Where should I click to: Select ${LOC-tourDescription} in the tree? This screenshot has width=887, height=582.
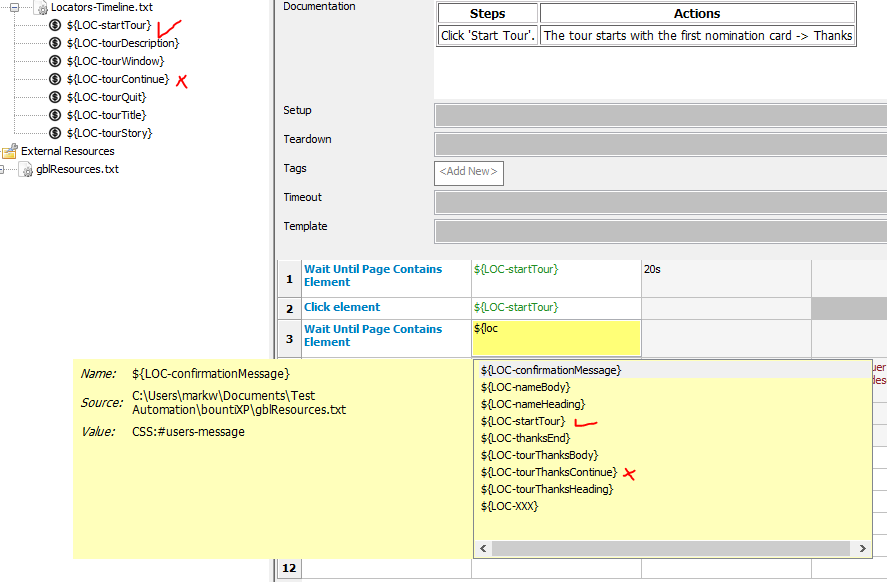point(123,43)
